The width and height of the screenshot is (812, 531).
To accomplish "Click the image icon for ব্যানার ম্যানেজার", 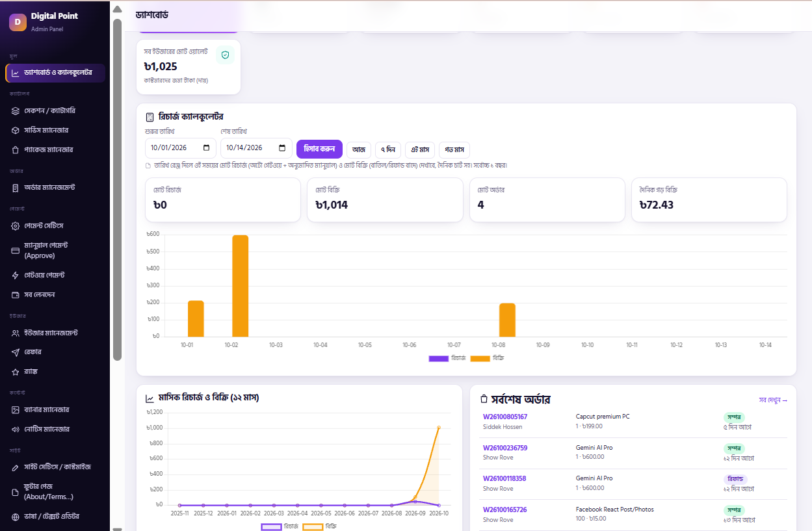I will [x=16, y=410].
